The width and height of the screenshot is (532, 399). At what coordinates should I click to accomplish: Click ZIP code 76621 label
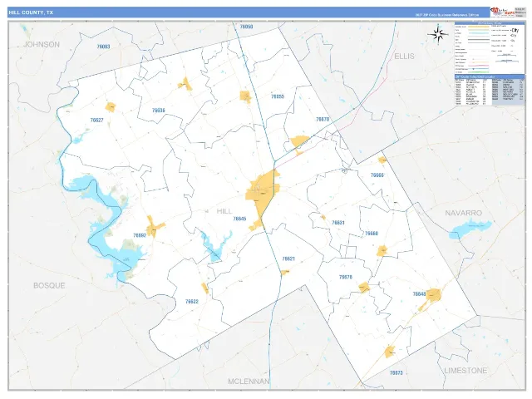[x=288, y=259]
